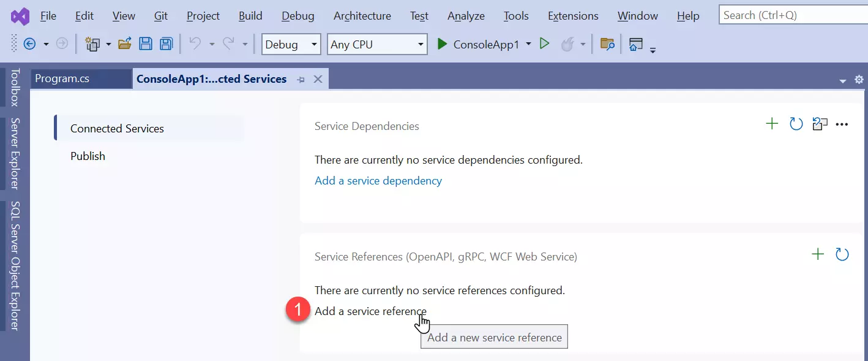The image size is (868, 361).
Task: Refresh the Service Dependencies section
Action: click(x=796, y=124)
